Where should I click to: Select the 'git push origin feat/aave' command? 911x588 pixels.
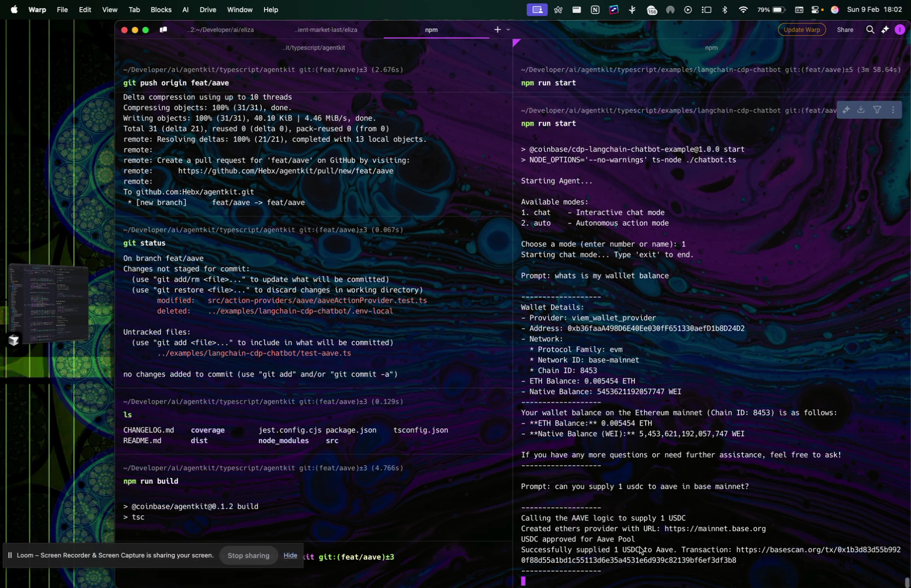(176, 83)
